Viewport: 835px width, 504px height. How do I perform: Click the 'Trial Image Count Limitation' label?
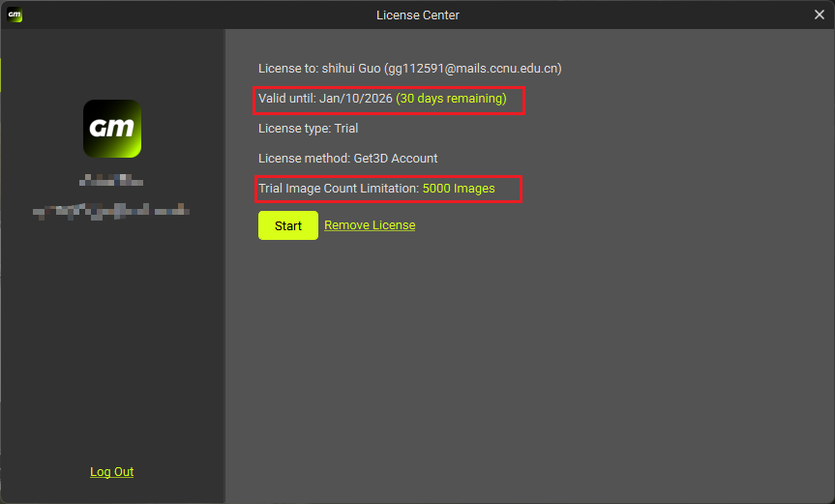click(x=338, y=189)
